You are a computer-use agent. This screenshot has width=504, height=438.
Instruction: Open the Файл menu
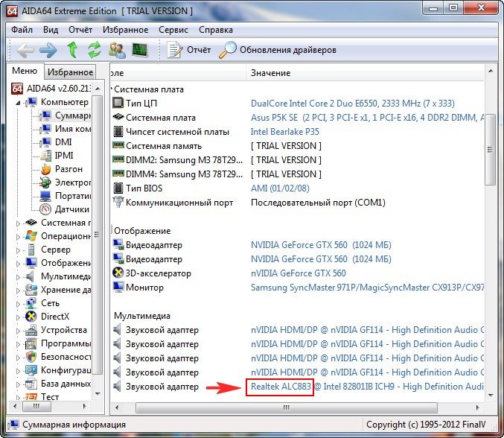[x=22, y=30]
